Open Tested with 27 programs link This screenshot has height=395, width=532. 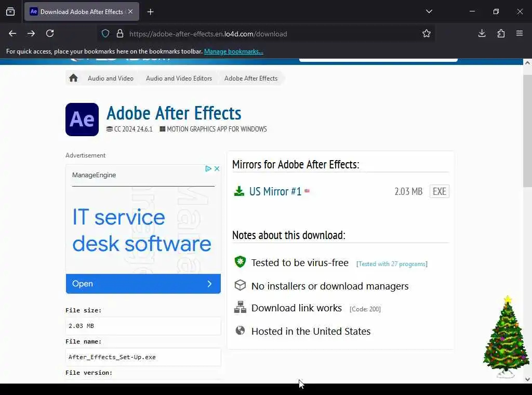[392, 264]
